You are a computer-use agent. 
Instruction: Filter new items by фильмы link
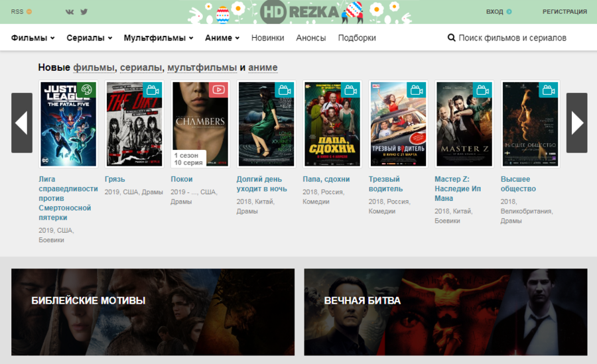pyautogui.click(x=94, y=68)
